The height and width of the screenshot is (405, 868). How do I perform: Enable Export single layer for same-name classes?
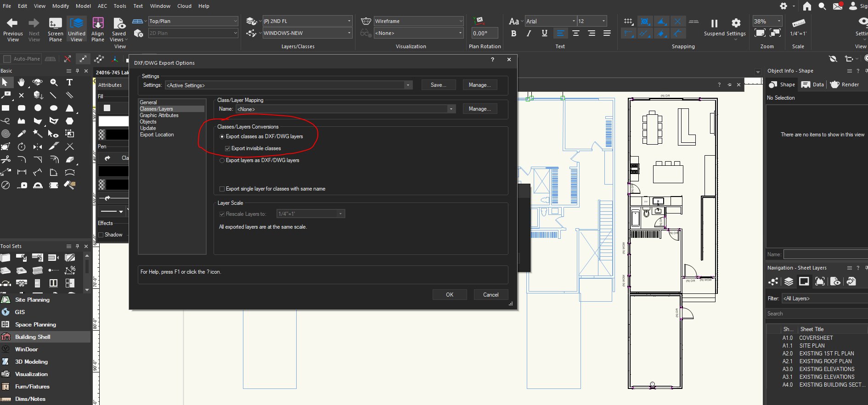[222, 189]
